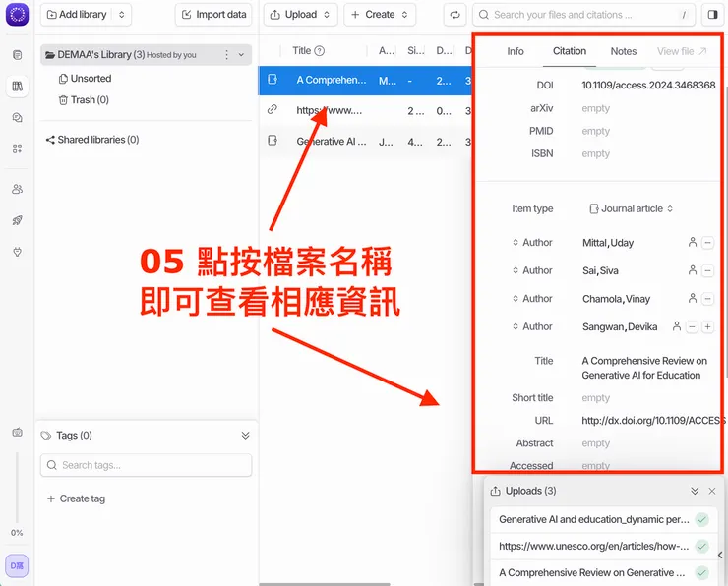The image size is (728, 586).
Task: Remove author Sai, Siva with minus button
Action: tap(707, 270)
